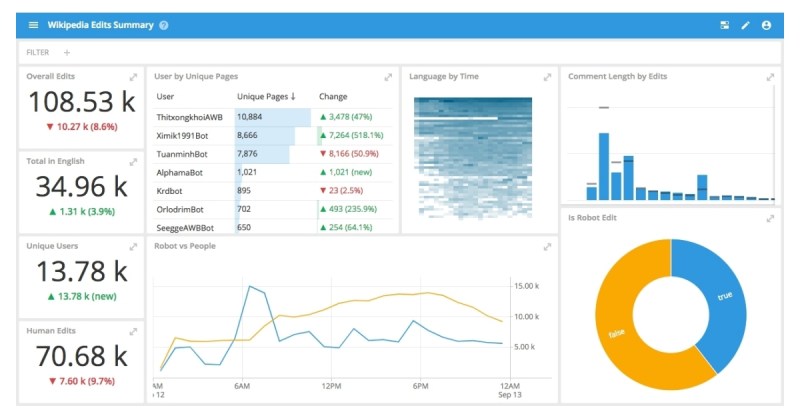This screenshot has height=418, width=800.
Task: Add a filter with the plus icon
Action: (67, 52)
